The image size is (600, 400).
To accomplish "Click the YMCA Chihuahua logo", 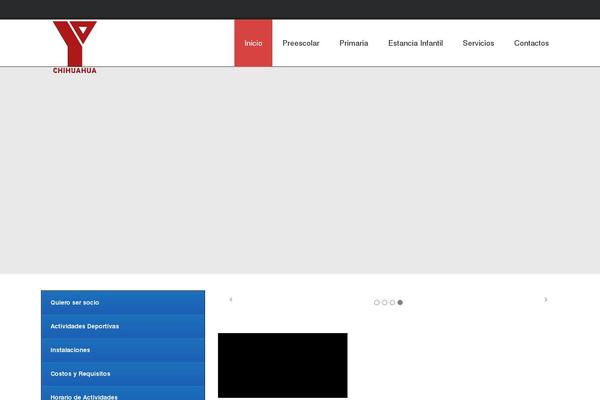I will coord(75,47).
